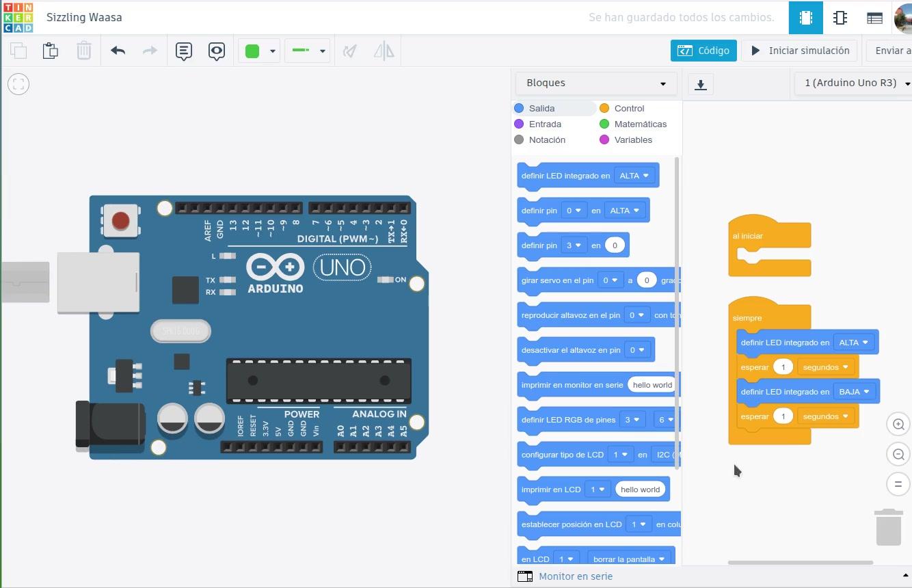Click the undo arrow icon

tap(118, 51)
